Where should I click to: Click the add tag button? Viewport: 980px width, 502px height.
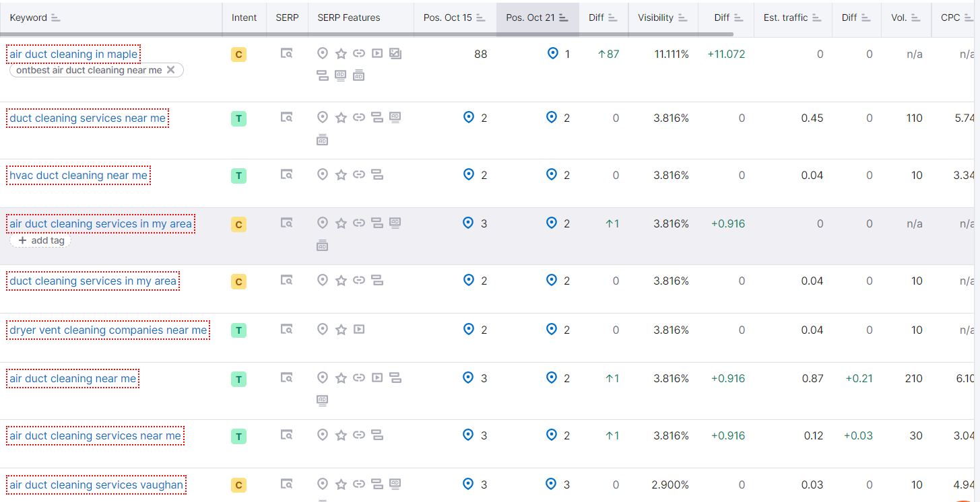[x=40, y=240]
